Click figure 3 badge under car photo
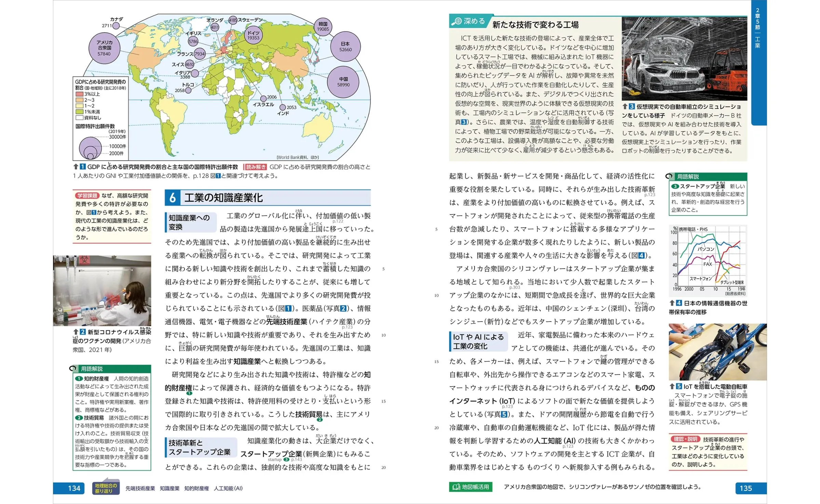Image resolution: width=820 pixels, height=504 pixels. (632, 107)
